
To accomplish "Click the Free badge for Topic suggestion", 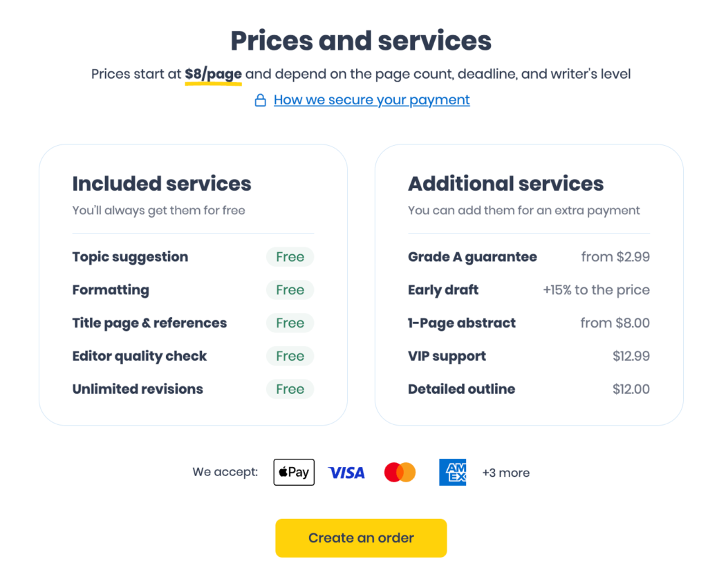I will 290,257.
